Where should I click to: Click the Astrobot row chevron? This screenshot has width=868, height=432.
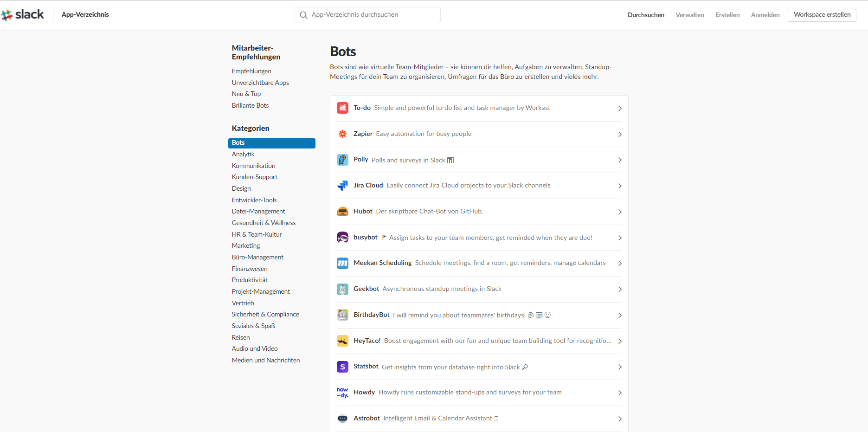620,419
